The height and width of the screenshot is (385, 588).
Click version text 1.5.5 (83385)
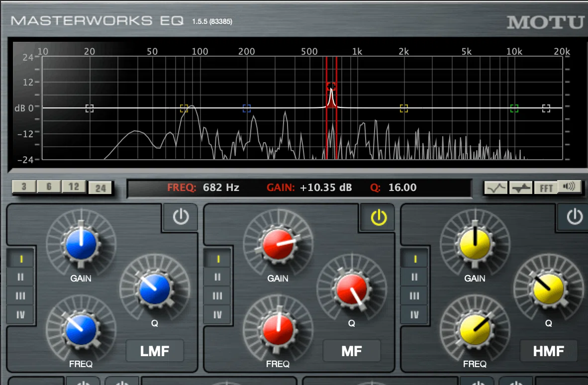(x=212, y=21)
